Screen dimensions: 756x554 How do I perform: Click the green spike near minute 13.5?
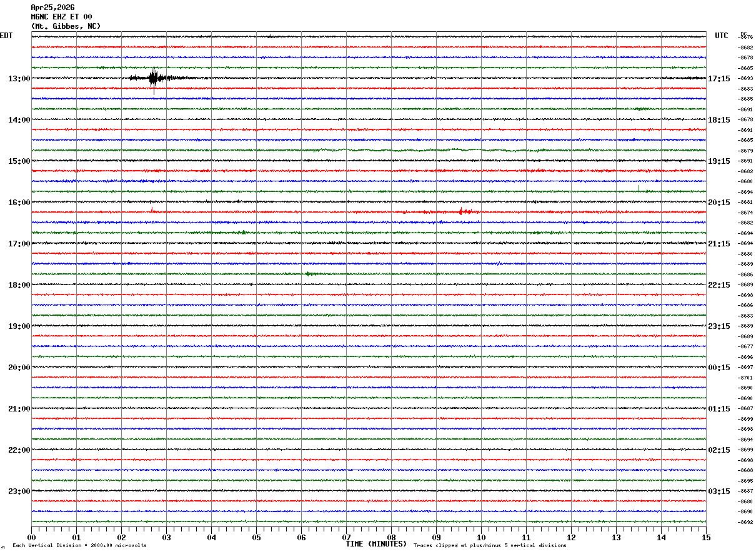pos(639,188)
